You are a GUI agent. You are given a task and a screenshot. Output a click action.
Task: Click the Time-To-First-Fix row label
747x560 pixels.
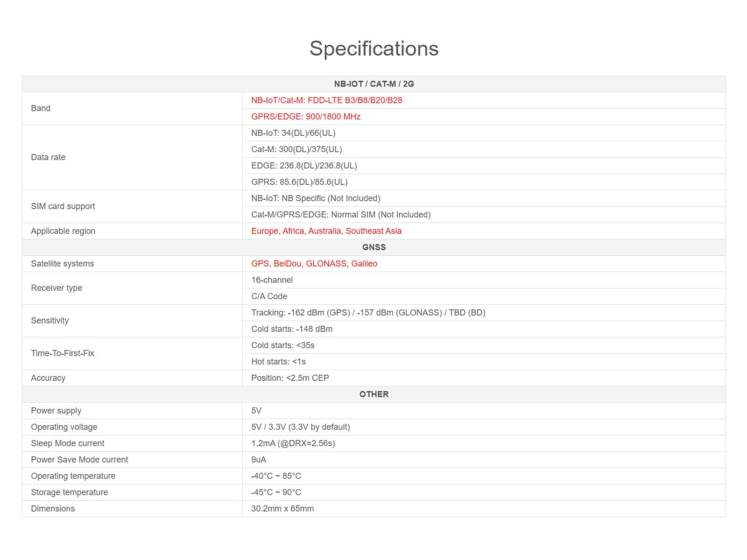pos(63,353)
